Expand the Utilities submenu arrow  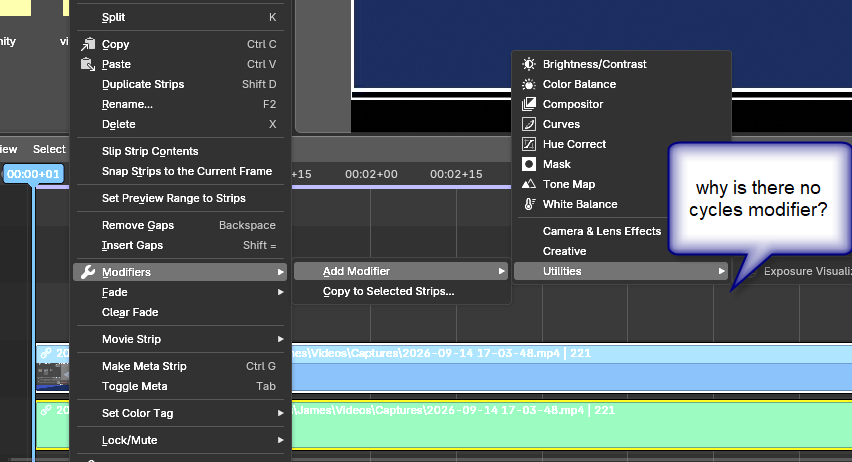722,271
